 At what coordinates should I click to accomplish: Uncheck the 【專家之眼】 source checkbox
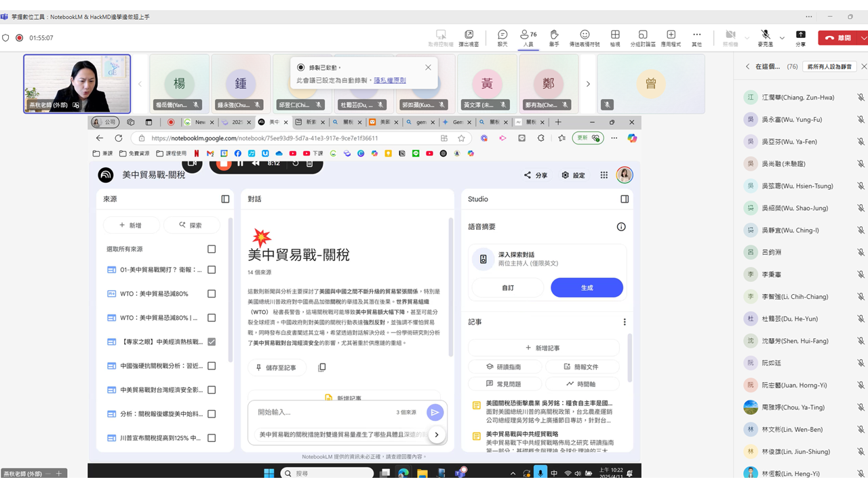212,342
